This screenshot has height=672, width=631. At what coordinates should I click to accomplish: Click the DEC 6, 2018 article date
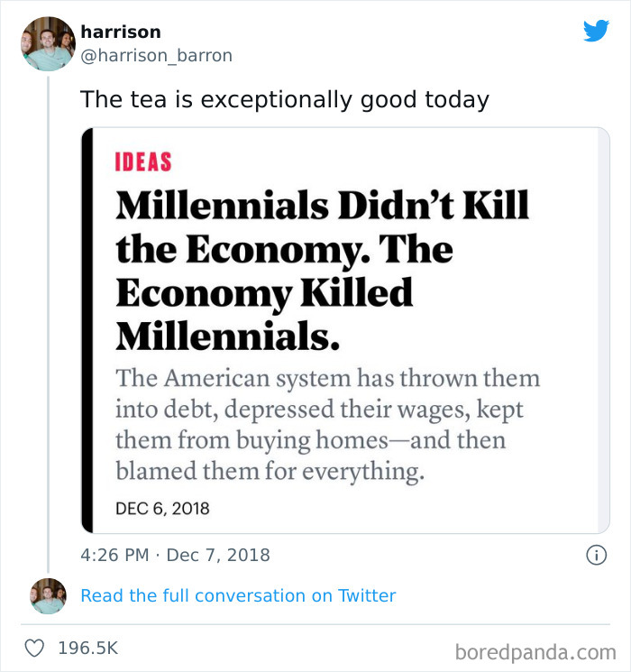(x=162, y=508)
